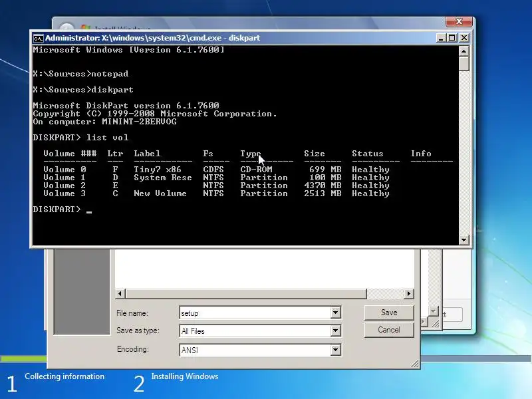Open the File name dropdown arrow
Viewport: 532px width, 399px height.
pos(336,313)
